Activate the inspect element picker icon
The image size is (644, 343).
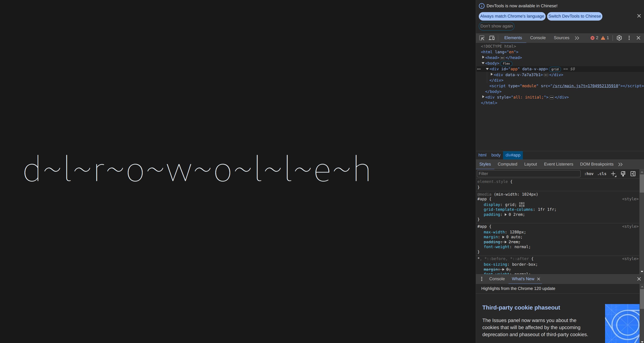point(482,38)
